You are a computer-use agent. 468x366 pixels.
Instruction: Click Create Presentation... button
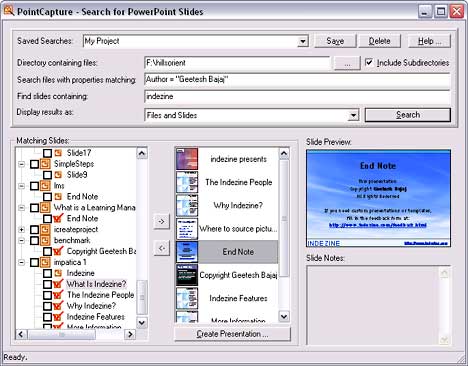(x=232, y=334)
